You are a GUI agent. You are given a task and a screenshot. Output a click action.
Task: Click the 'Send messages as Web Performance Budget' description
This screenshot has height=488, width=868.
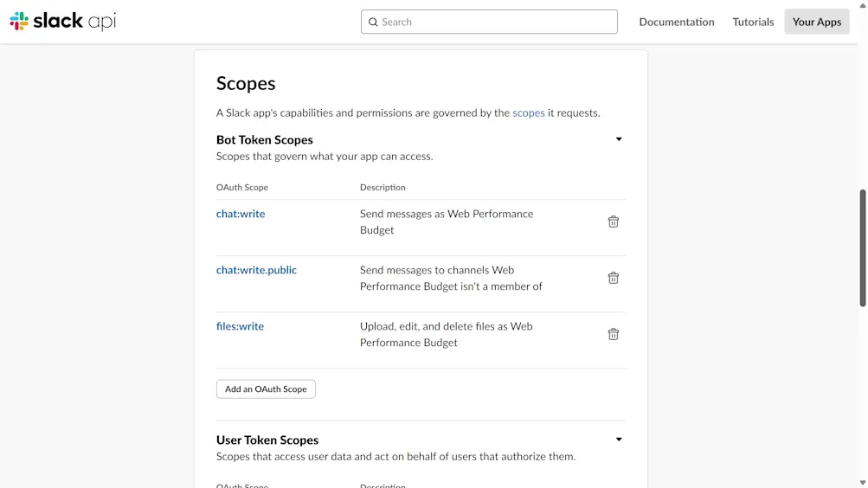pyautogui.click(x=447, y=222)
